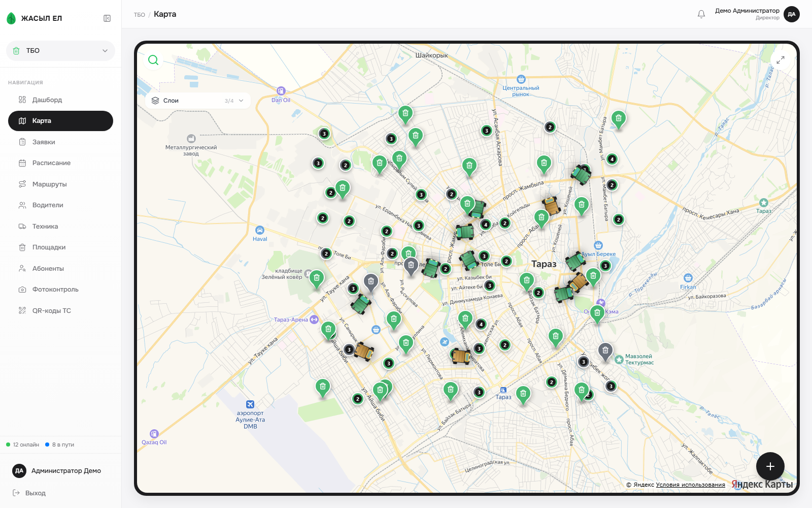Open Расписание section
Screen dimensions: 812x508
click(x=60, y=163)
